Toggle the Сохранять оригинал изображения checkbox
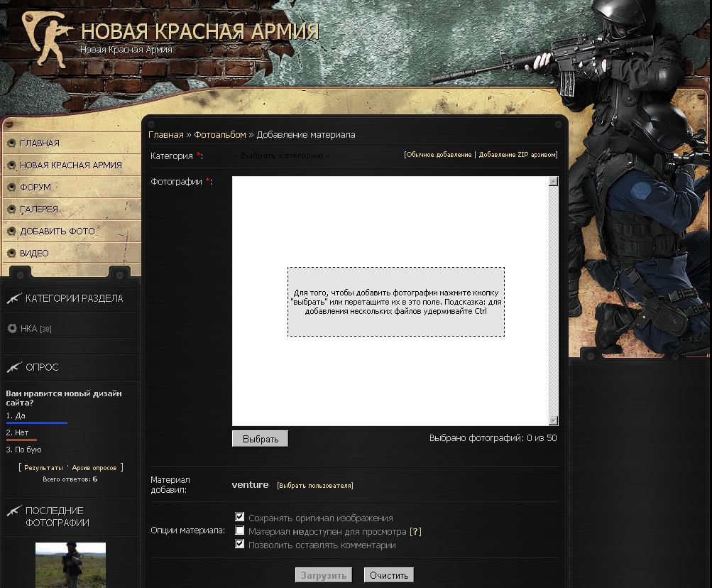The height and width of the screenshot is (588, 712). [240, 517]
